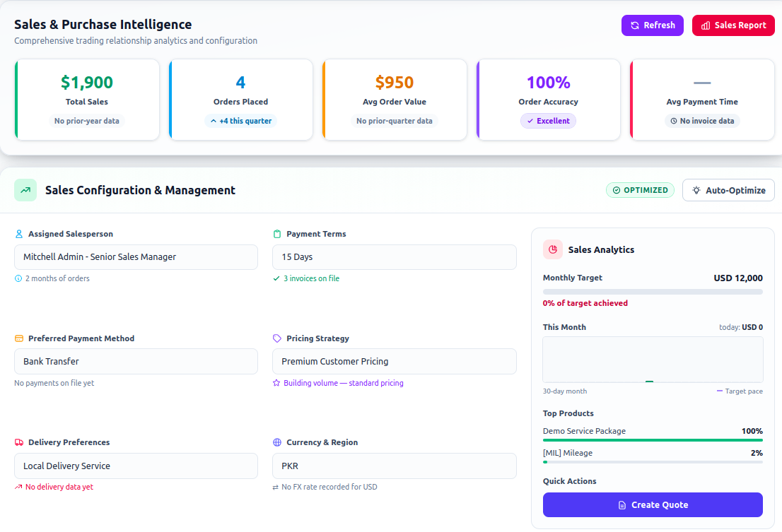Click the No payments on file yet text
This screenshot has width=782, height=532.
[54, 383]
